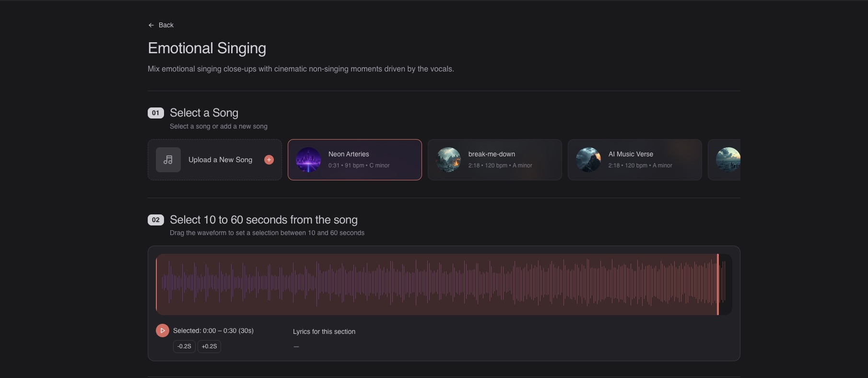Screen dimensions: 868x378
Task: Click the lyrics placeholder dash
Action: click(x=296, y=346)
